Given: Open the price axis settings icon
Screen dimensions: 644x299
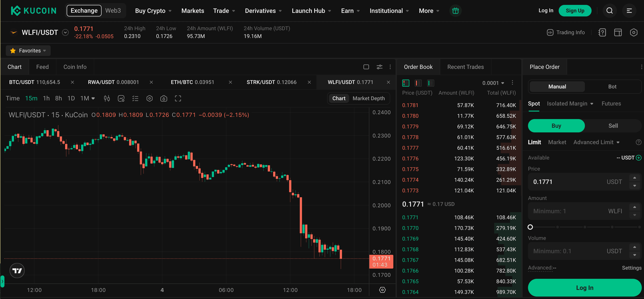Looking at the screenshot, I should pos(382,290).
